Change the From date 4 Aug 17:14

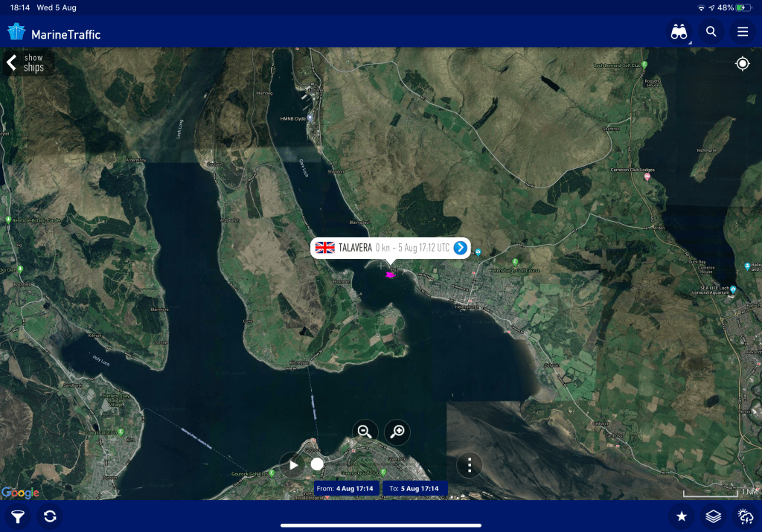click(x=346, y=489)
